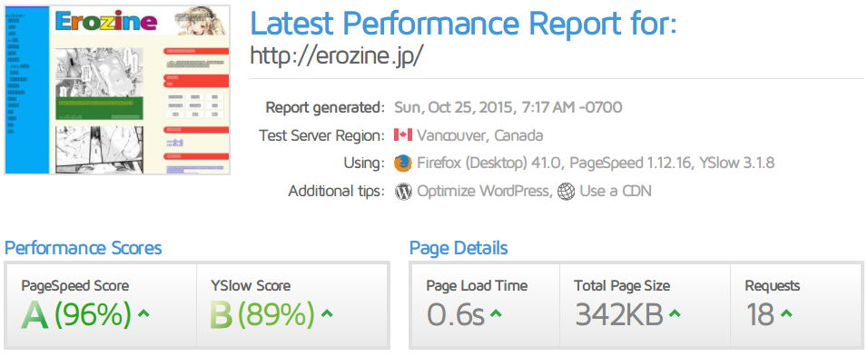Viewport: 868px width, 357px height.
Task: Click the green arrow beside 0.6s load time
Action: [496, 313]
